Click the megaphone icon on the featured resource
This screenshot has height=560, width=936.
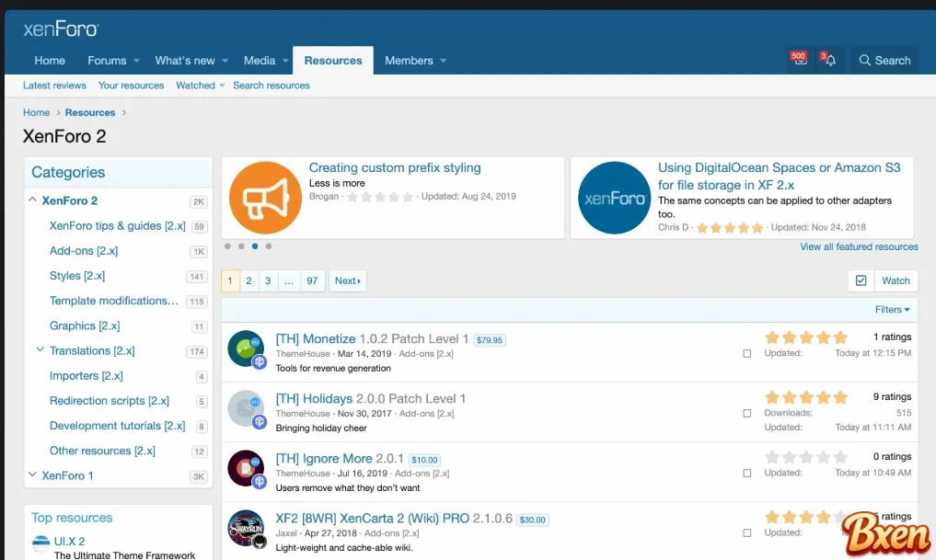[265, 197]
